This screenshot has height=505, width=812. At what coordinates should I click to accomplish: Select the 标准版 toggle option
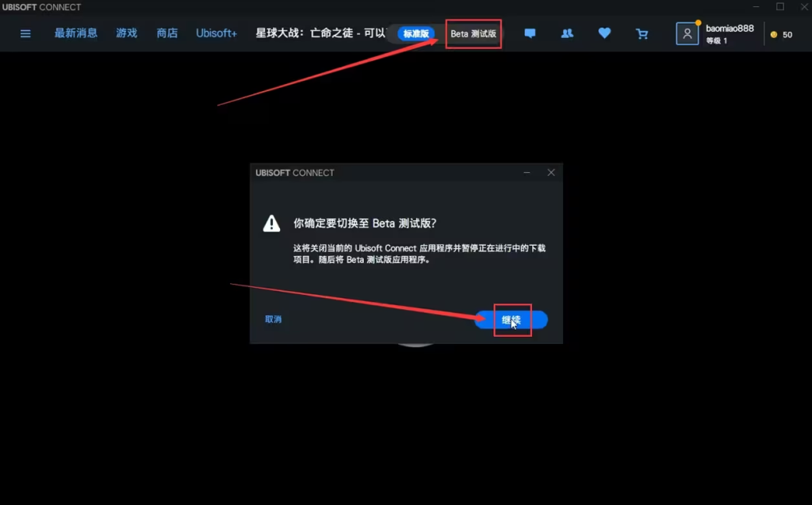coord(416,33)
